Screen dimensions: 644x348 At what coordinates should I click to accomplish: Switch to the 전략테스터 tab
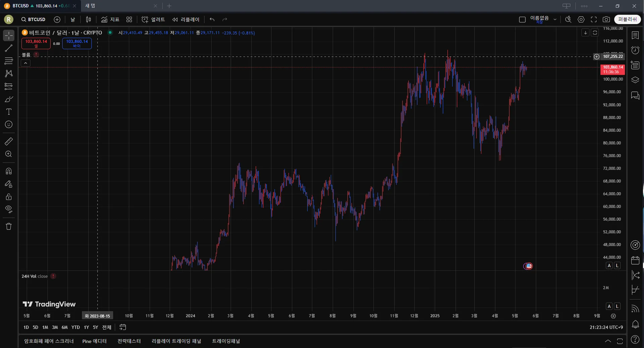pyautogui.click(x=129, y=341)
